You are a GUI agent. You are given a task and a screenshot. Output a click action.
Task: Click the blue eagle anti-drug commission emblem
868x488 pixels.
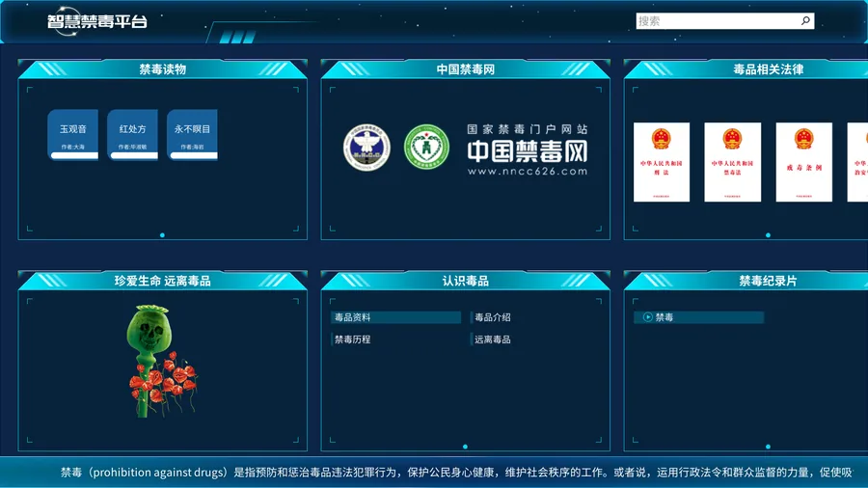pyautogui.click(x=366, y=148)
